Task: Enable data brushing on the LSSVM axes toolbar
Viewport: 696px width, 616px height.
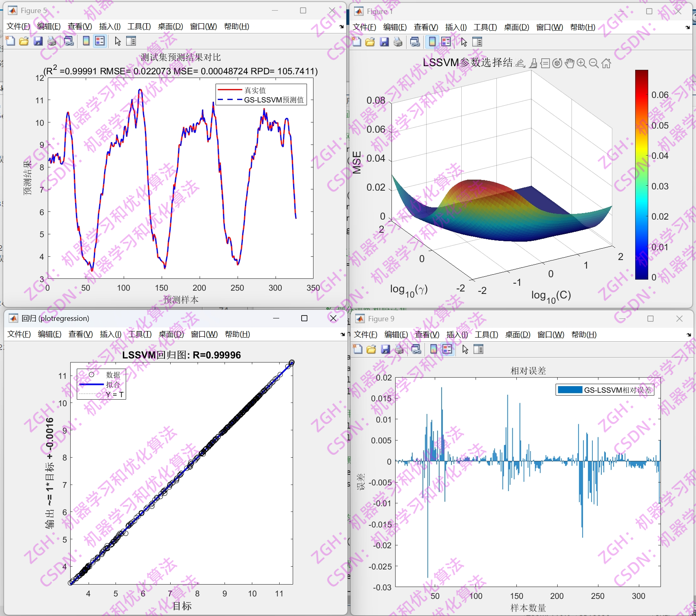Action: point(533,63)
